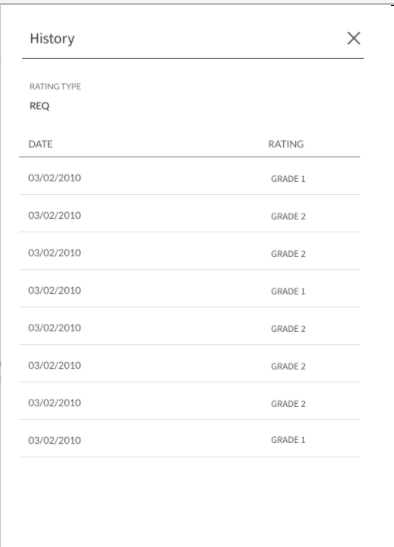Click GRADE 1 rating in fourth row

pos(288,291)
